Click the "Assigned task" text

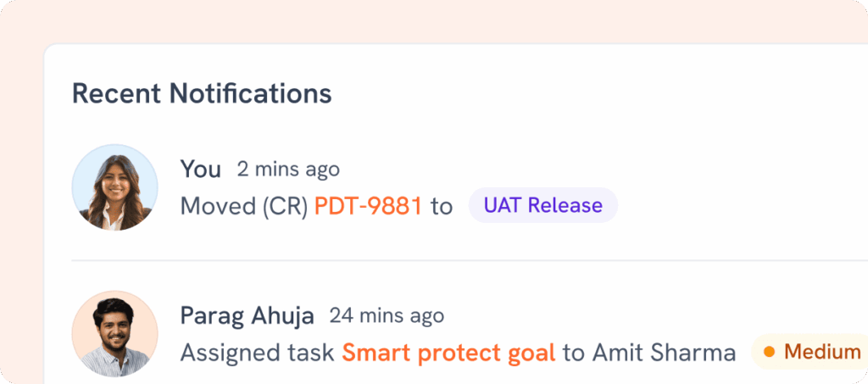[x=257, y=353]
